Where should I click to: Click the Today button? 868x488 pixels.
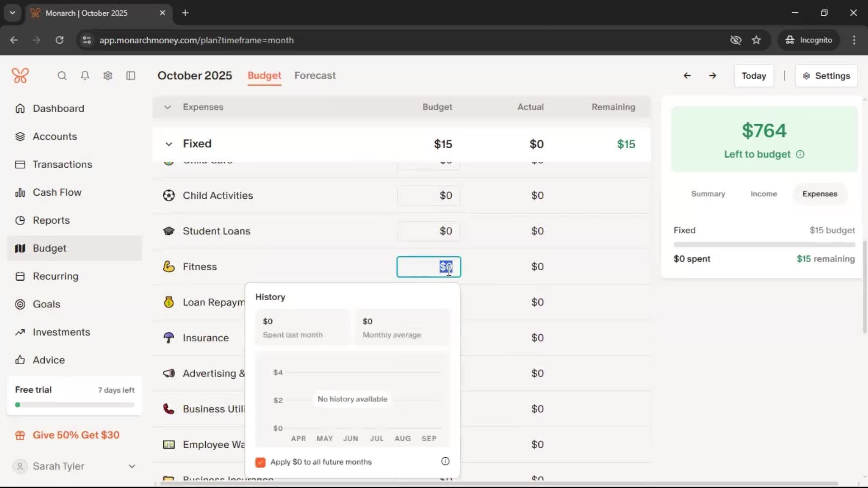coord(753,76)
